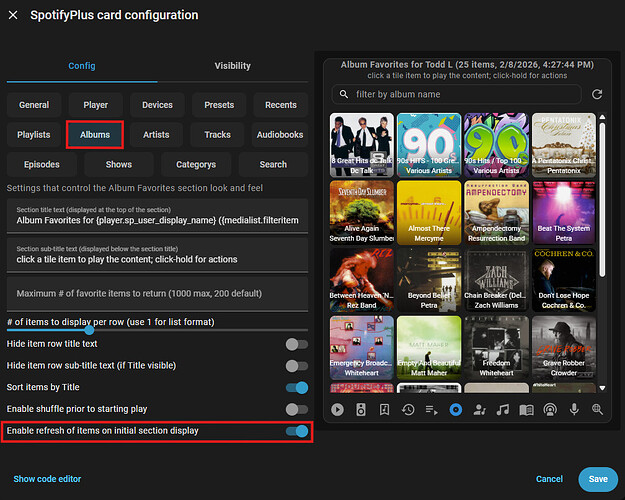
Task: Play Alive Again by Seventh Day Slumber
Action: pyautogui.click(x=362, y=213)
